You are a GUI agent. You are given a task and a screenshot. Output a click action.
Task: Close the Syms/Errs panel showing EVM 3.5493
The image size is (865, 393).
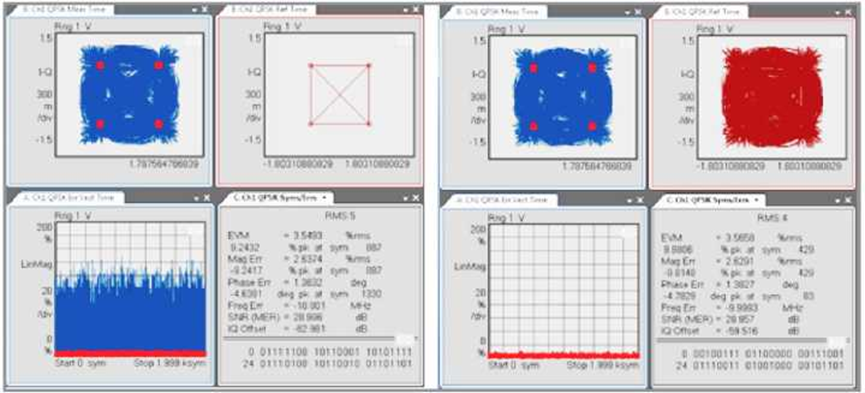[416, 198]
